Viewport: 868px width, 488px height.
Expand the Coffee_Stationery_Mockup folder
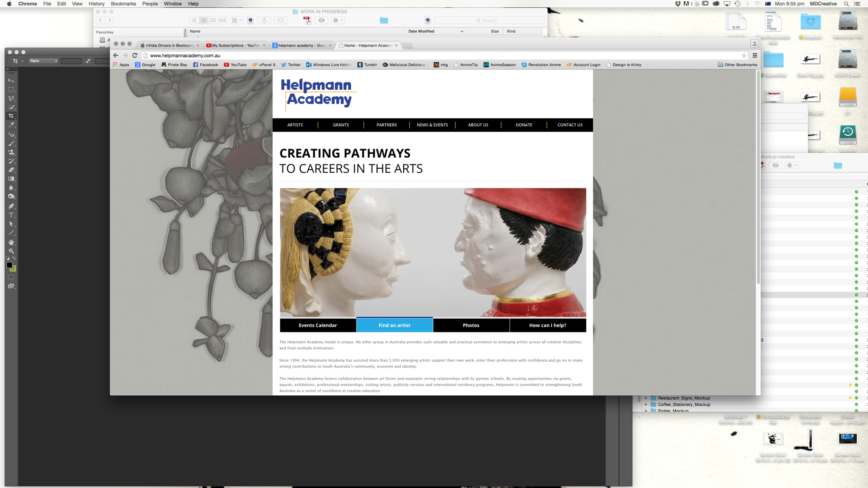pos(646,404)
